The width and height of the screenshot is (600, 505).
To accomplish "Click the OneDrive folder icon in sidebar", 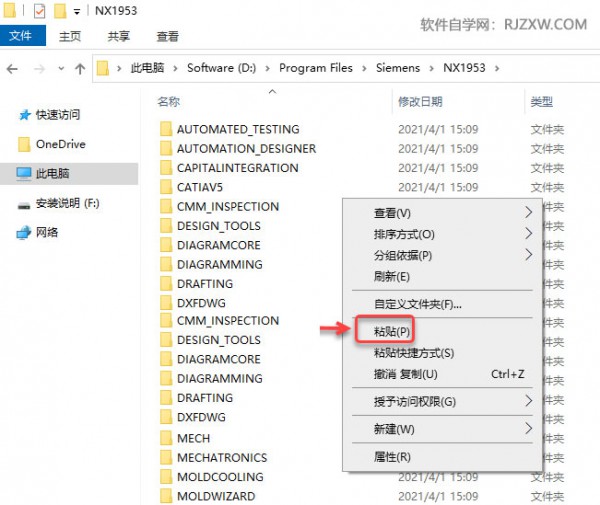I will point(24,144).
